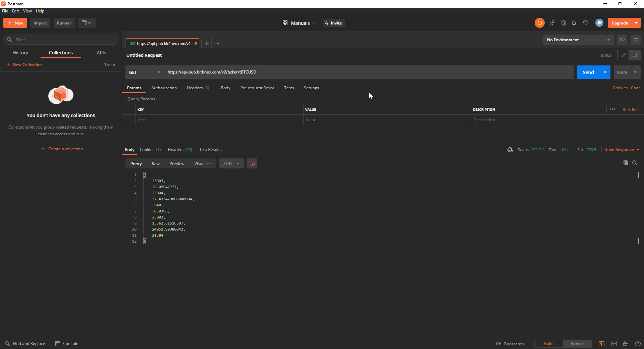Click the request URL field
The height and width of the screenshot is (349, 644).
coord(369,72)
